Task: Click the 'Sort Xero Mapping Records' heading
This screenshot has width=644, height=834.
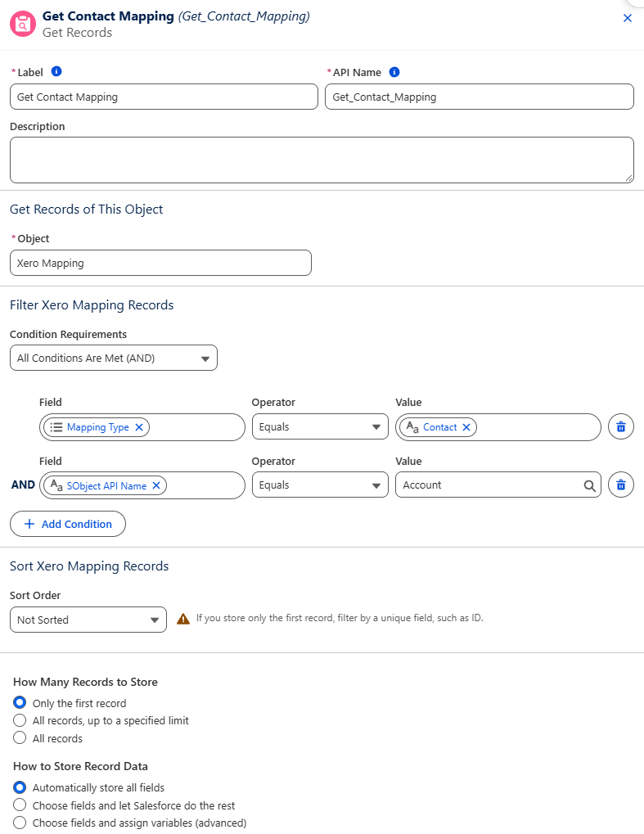Action: coord(89,566)
